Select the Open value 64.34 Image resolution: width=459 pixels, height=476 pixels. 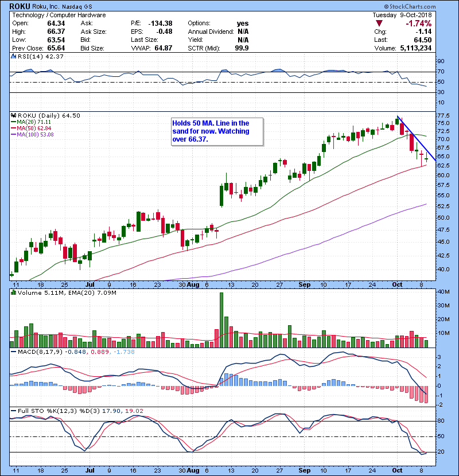[x=56, y=24]
